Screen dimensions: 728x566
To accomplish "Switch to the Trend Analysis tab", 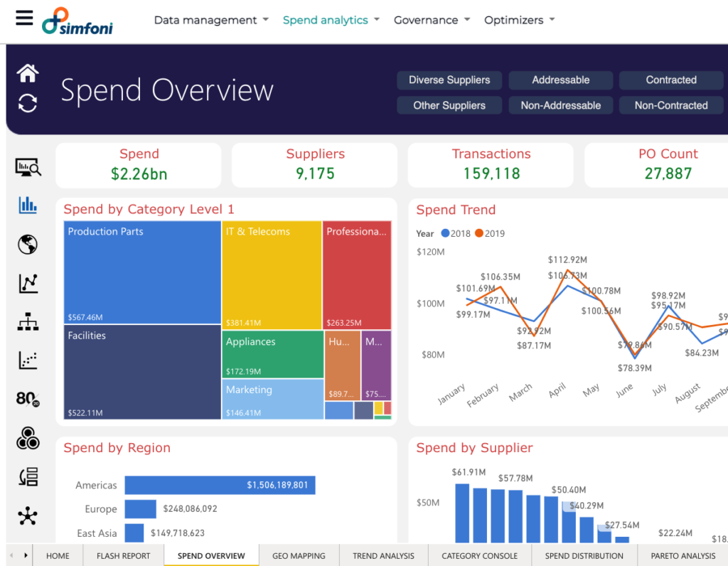I will (383, 556).
